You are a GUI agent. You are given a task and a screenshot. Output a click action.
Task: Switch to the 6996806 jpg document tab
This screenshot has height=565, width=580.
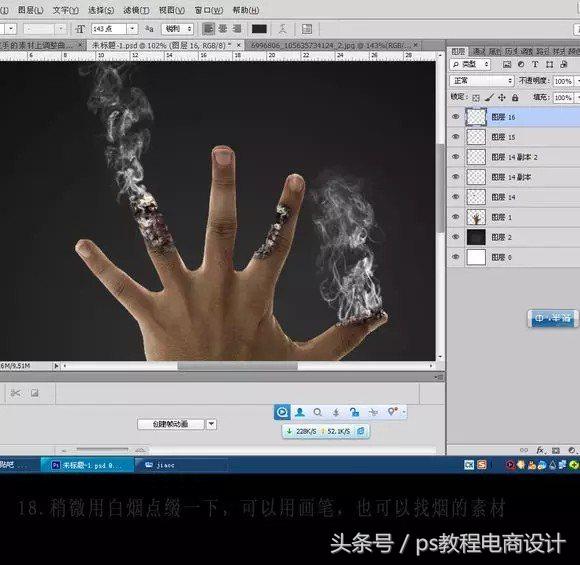click(334, 46)
